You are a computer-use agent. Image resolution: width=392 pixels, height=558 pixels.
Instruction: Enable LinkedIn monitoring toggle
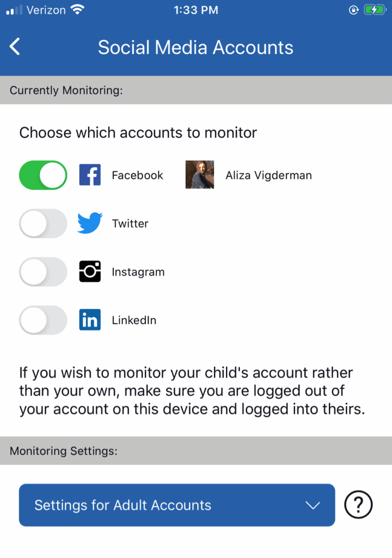43,320
